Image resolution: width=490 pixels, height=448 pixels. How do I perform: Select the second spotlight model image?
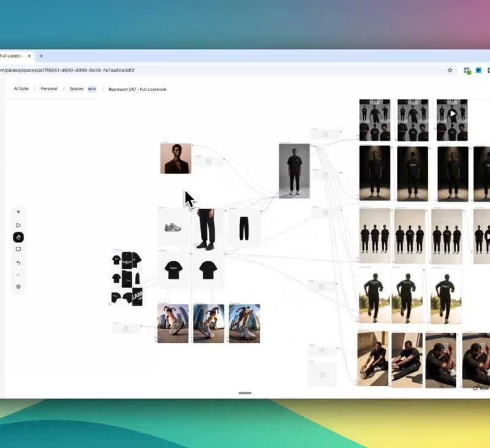[x=412, y=174]
